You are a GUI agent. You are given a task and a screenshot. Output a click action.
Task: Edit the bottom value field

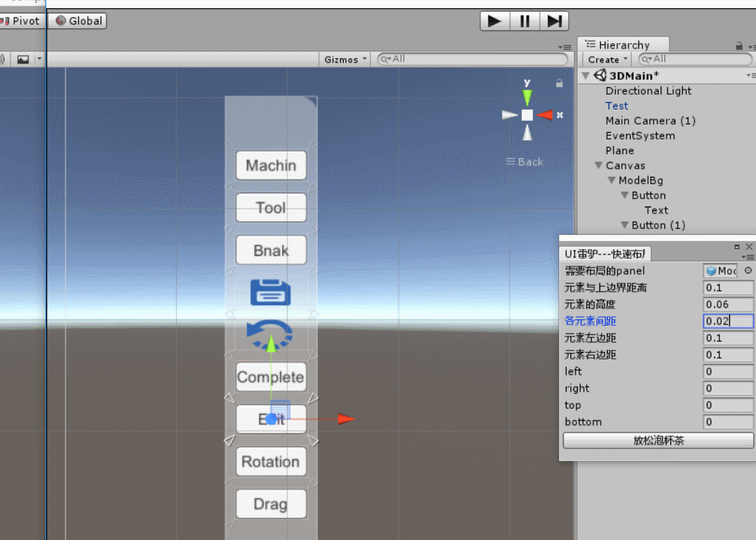pos(728,422)
